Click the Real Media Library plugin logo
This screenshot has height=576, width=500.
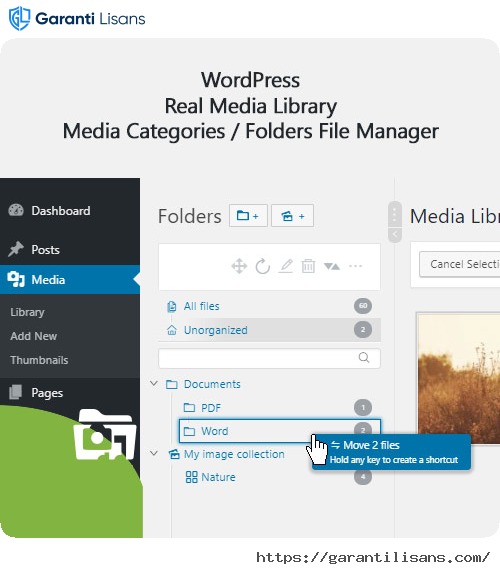105,434
